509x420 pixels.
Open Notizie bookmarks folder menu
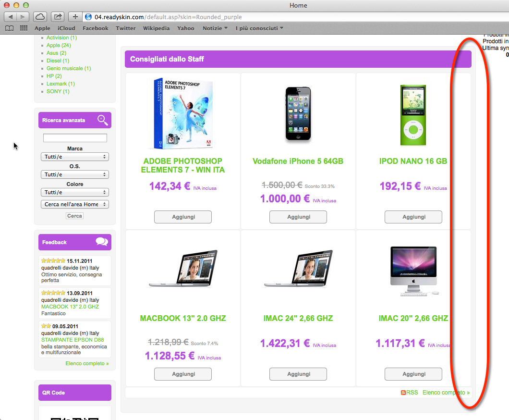pyautogui.click(x=215, y=28)
